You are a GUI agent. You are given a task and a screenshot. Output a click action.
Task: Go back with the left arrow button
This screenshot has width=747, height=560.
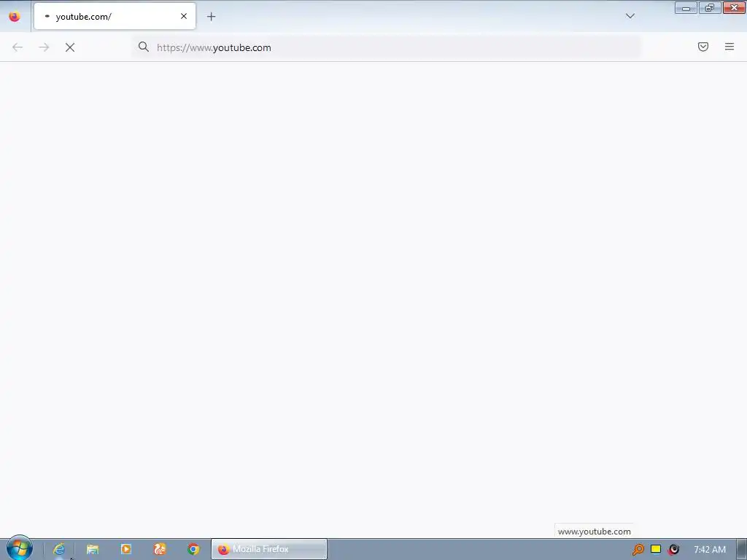click(x=18, y=47)
